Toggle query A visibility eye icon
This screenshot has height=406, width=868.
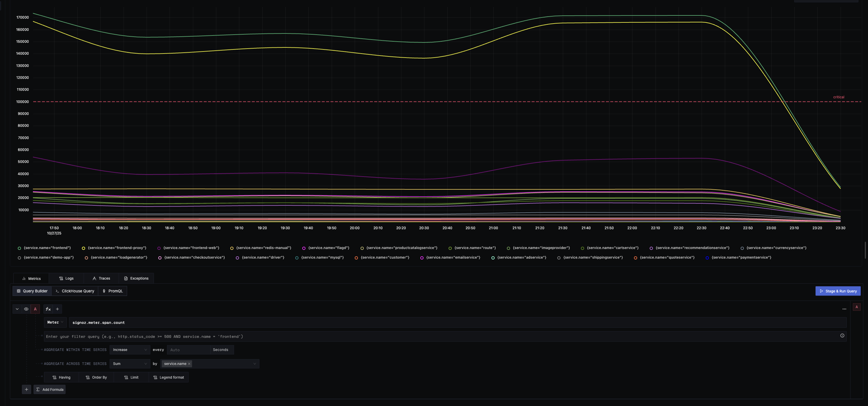pos(26,309)
